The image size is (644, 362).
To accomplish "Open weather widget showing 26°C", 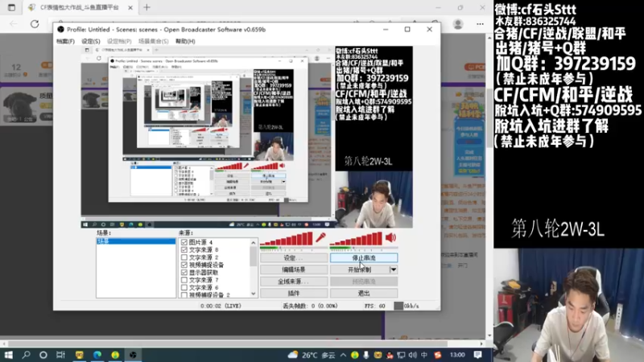I will [x=311, y=355].
